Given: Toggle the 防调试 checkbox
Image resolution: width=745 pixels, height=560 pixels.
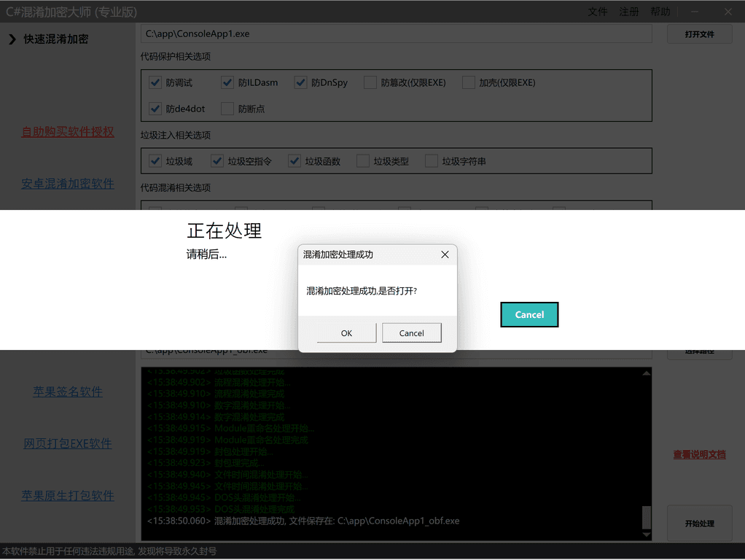Looking at the screenshot, I should coord(155,82).
